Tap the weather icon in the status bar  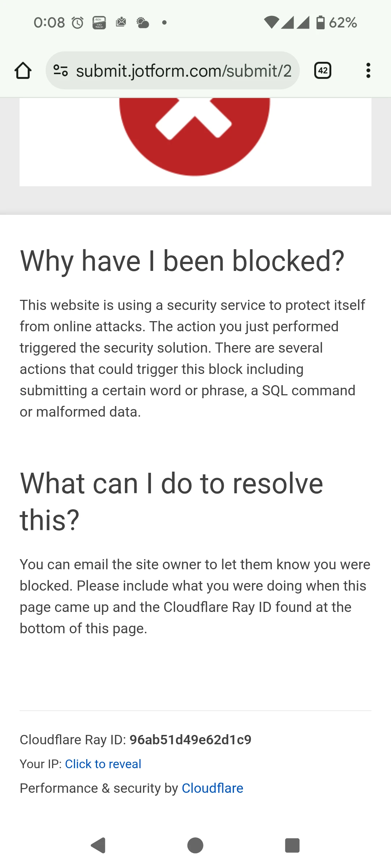[142, 22]
